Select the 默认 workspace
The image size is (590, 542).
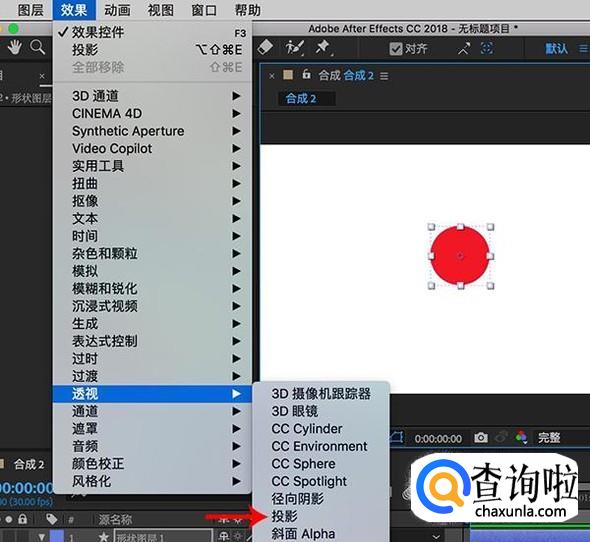pos(557,49)
